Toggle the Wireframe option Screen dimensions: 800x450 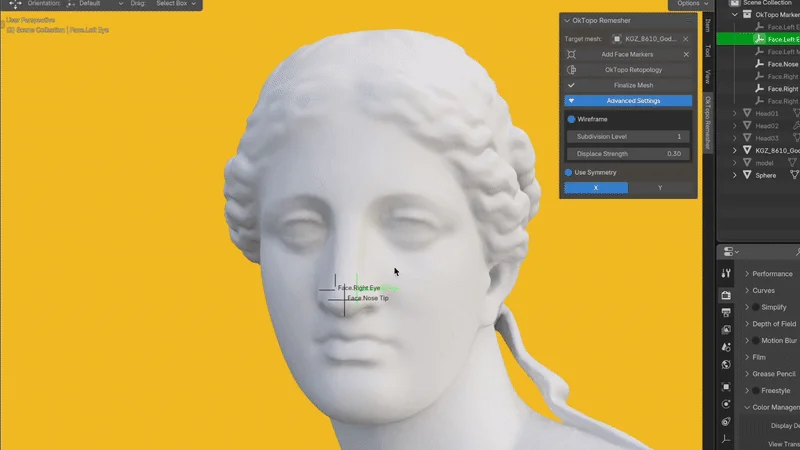(571, 119)
